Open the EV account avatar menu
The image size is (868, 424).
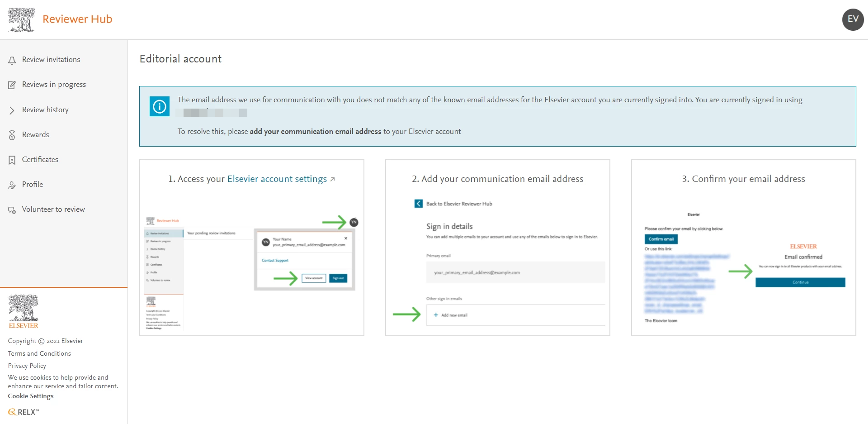(x=853, y=19)
